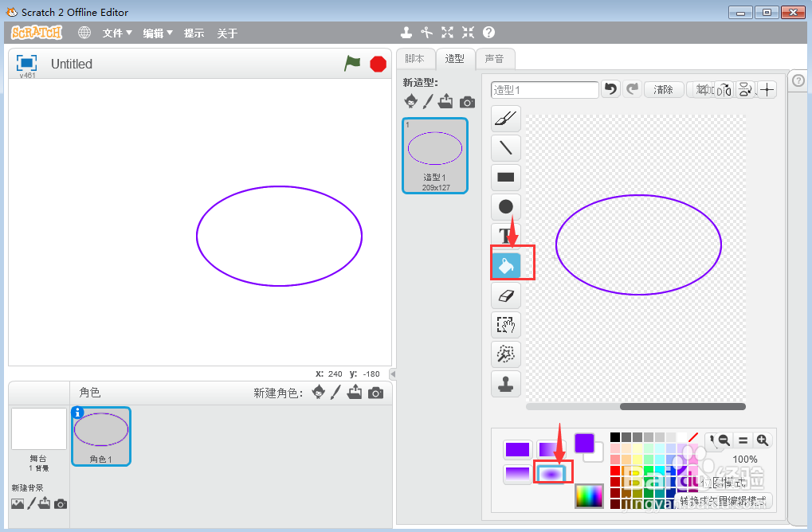Paint a new backdrop

(x=31, y=503)
